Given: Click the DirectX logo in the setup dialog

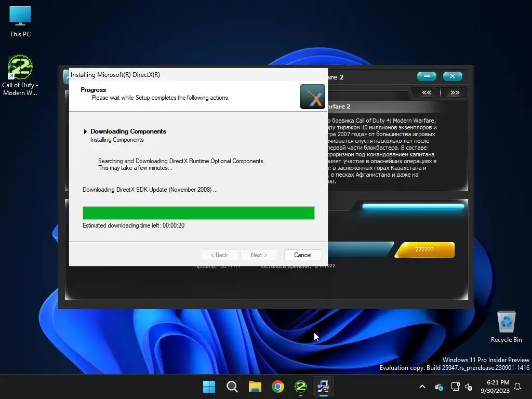Looking at the screenshot, I should [x=312, y=97].
